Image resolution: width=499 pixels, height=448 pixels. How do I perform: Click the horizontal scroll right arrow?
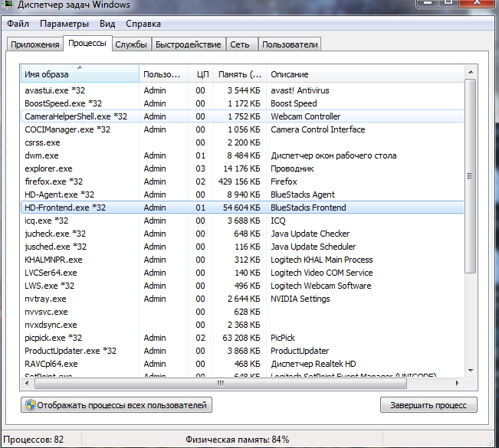[458, 383]
